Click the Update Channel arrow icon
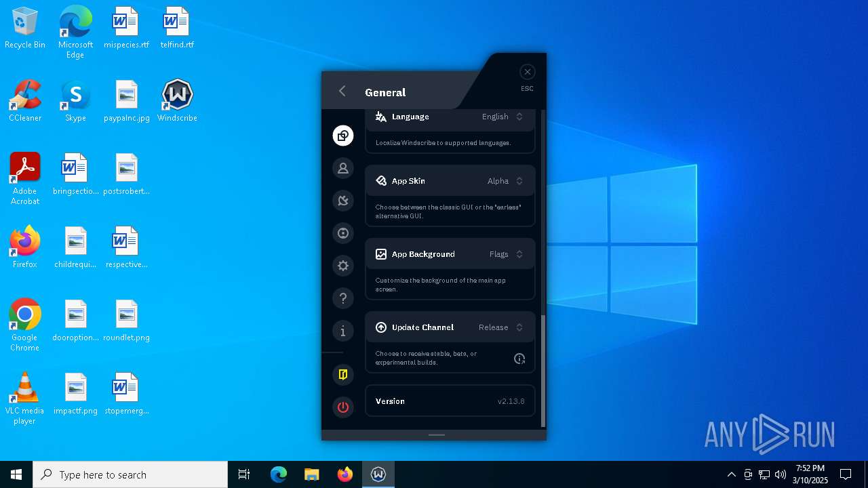 tap(381, 327)
